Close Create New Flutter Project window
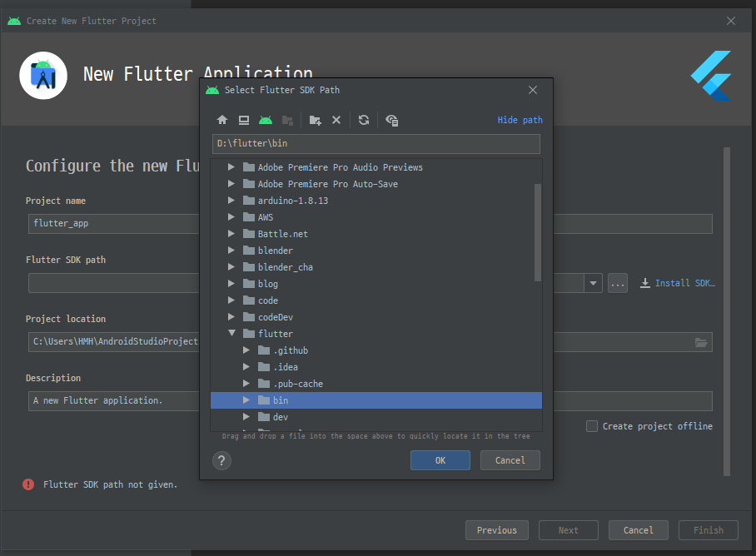Image resolution: width=756 pixels, height=556 pixels. (x=731, y=21)
